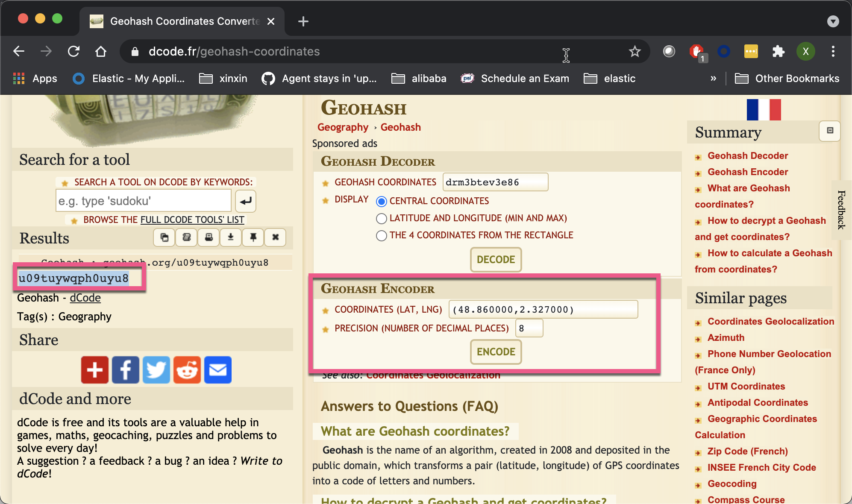Open the export scroll icon in Results
This screenshot has height=504, width=852.
(x=187, y=238)
